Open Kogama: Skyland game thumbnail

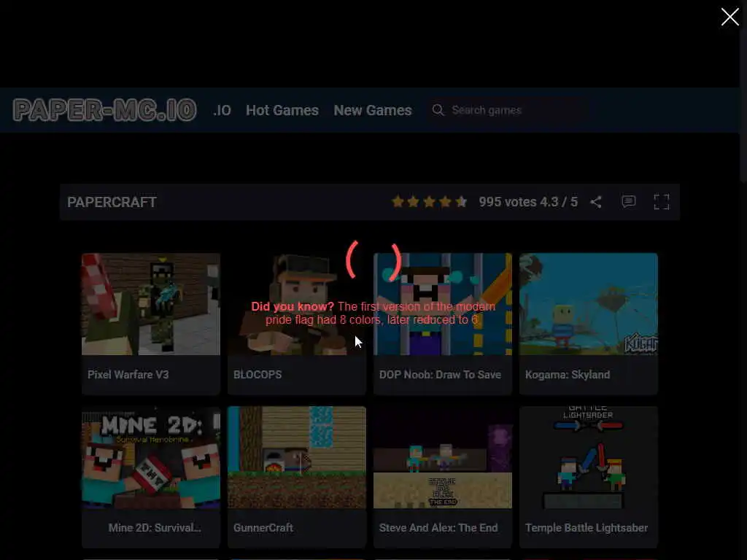pyautogui.click(x=589, y=304)
